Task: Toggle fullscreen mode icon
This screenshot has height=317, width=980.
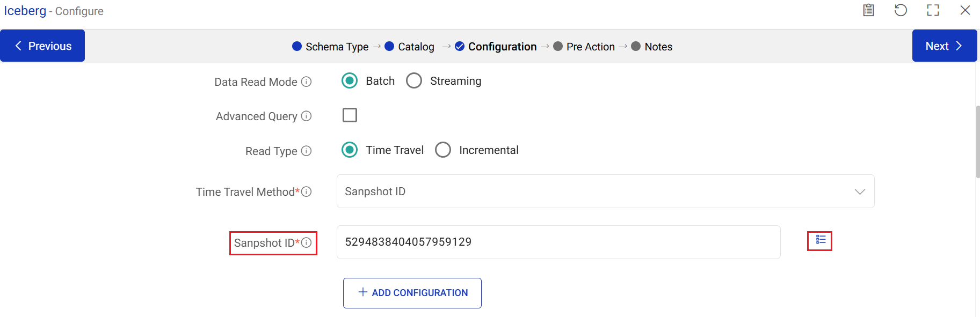Action: coord(933,10)
